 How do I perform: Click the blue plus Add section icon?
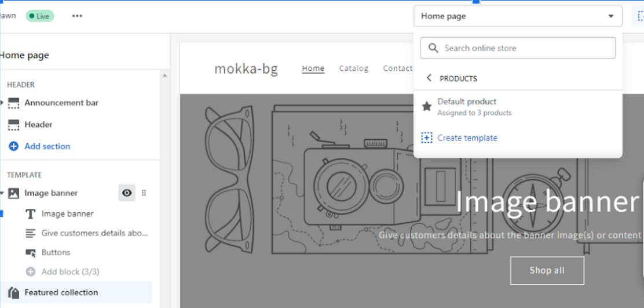(14, 147)
